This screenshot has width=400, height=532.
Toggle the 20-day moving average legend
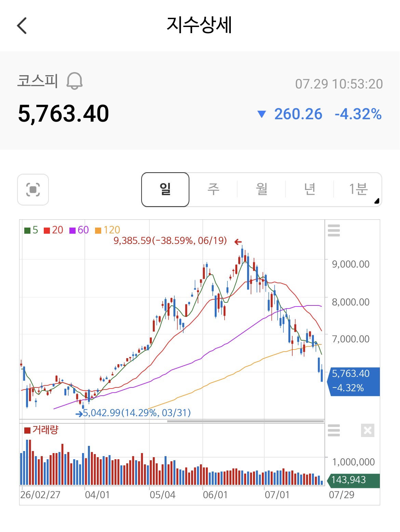coord(54,230)
